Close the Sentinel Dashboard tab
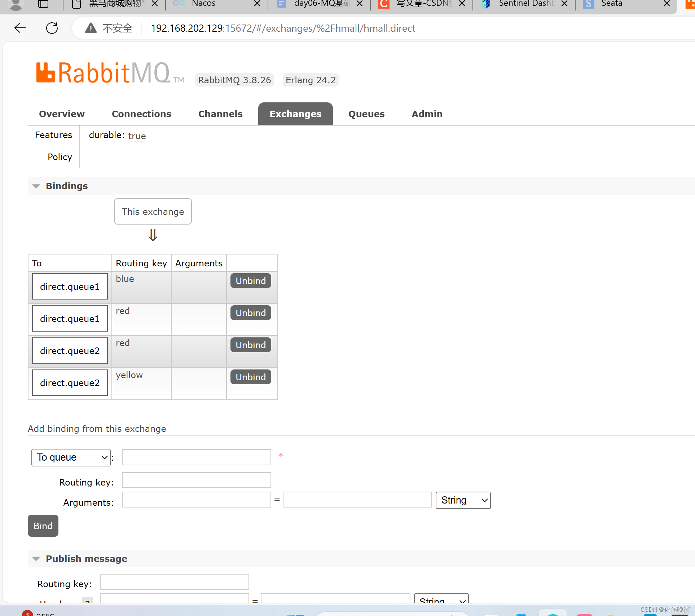 [564, 4]
